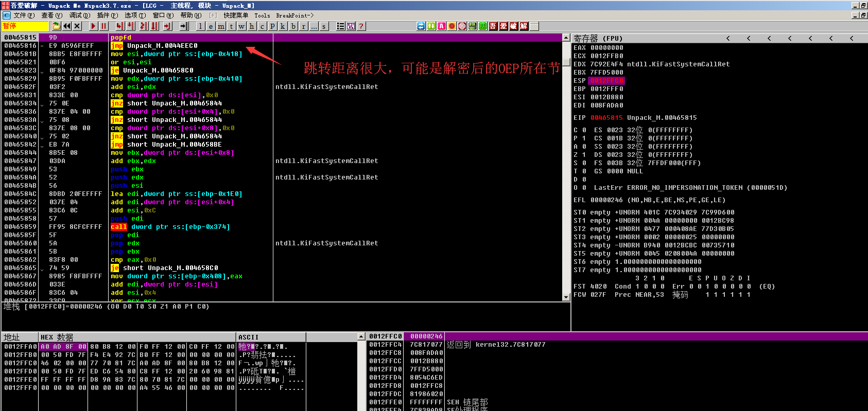Click disassembly scrollbar down arrow
This screenshot has width=868, height=411.
point(566,297)
